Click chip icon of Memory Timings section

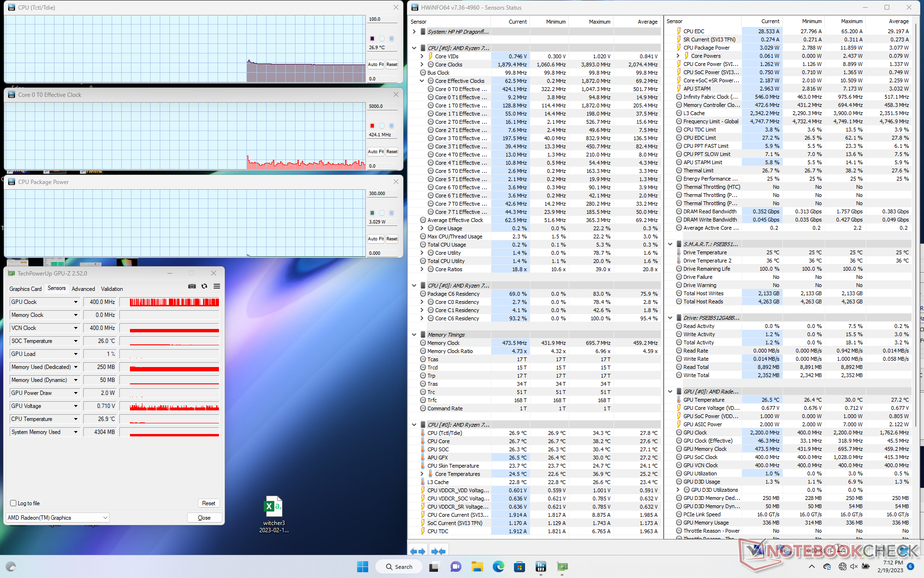[423, 335]
